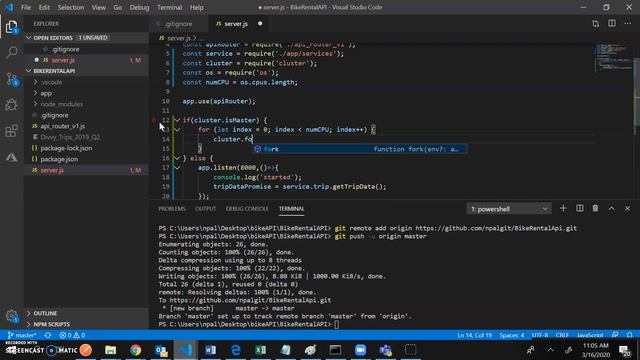Change language mode JavaScript in status bar
This screenshot has width=640, height=360.
click(590, 335)
